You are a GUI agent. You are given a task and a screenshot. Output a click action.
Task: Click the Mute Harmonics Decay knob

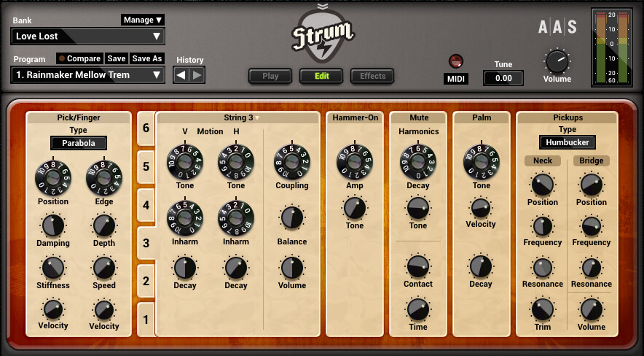[x=418, y=162]
